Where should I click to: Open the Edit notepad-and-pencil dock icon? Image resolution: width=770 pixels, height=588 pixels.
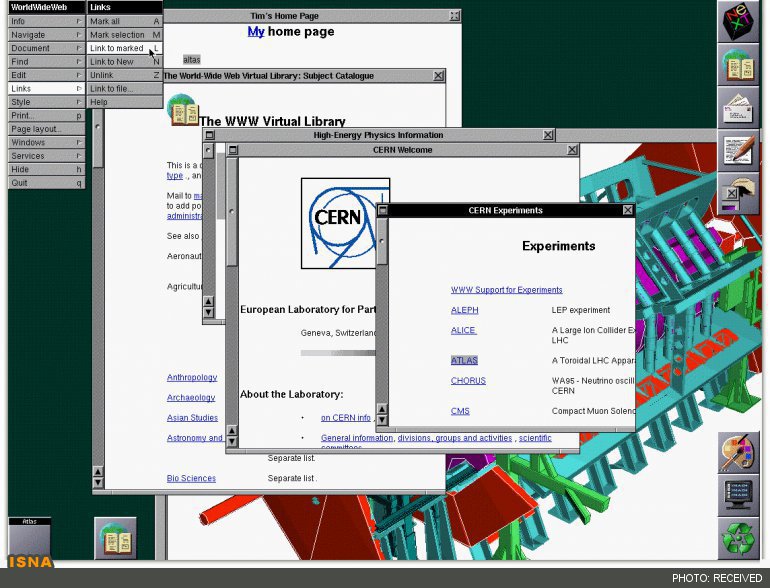(739, 150)
